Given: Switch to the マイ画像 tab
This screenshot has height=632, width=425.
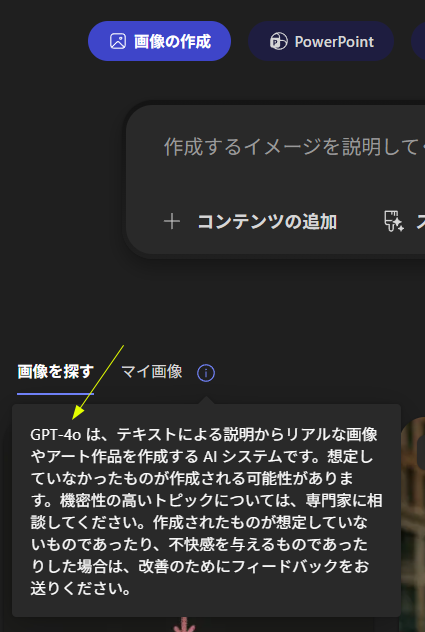Looking at the screenshot, I should [152, 372].
